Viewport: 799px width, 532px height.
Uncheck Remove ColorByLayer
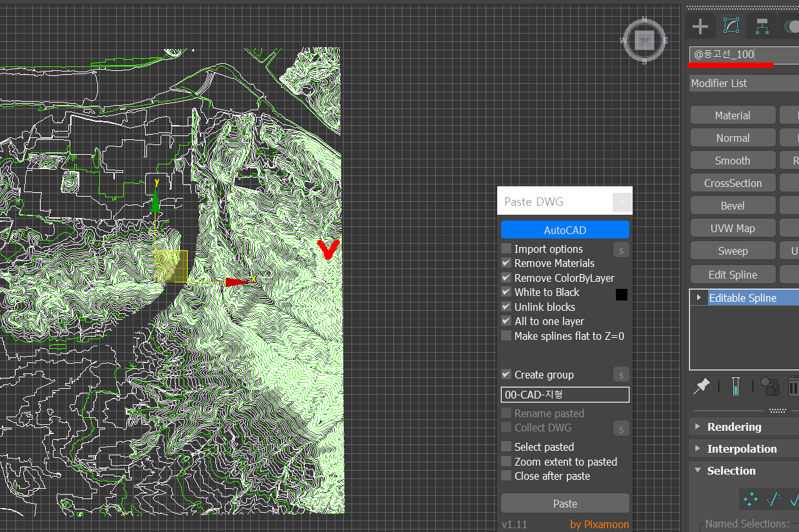click(x=506, y=278)
